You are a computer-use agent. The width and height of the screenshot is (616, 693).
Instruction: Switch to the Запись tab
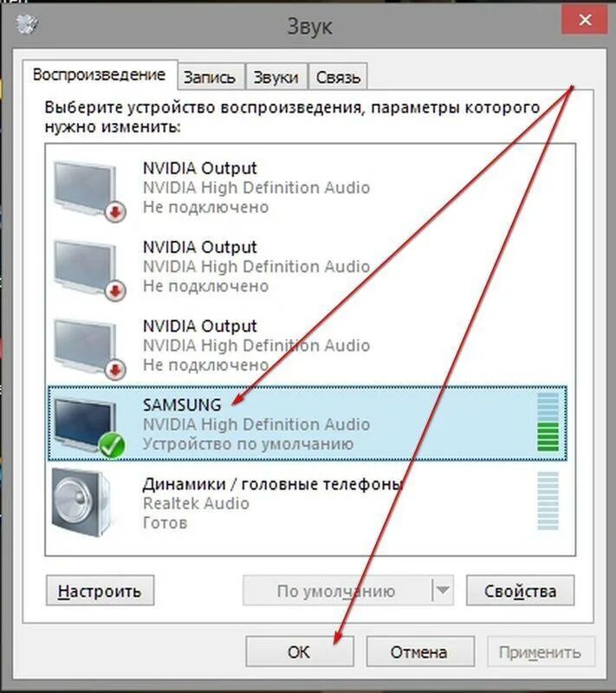pos(210,77)
